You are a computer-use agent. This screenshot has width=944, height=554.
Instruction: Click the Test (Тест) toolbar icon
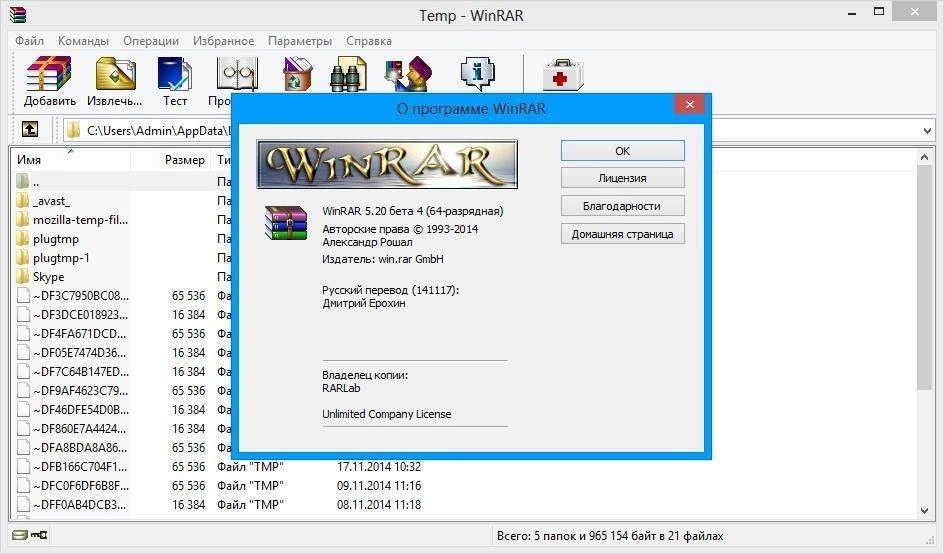tap(175, 73)
